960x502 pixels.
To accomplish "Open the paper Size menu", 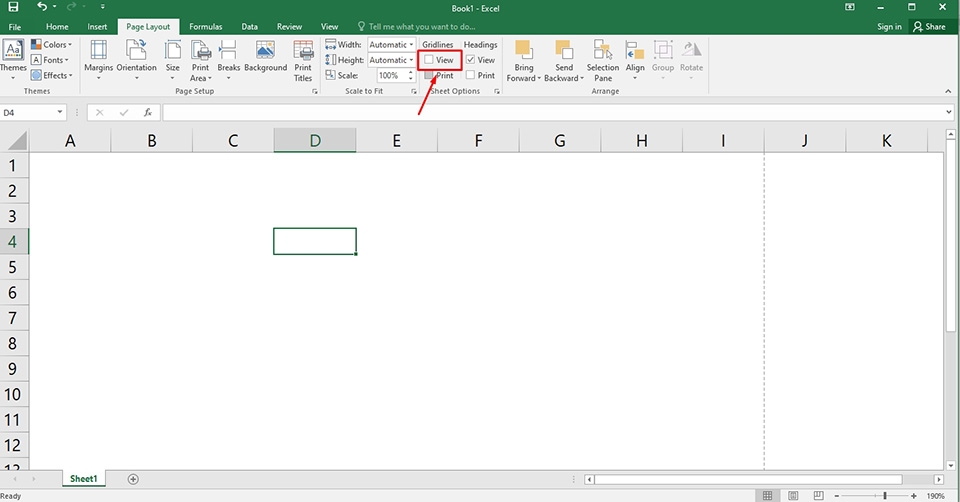I will (173, 60).
